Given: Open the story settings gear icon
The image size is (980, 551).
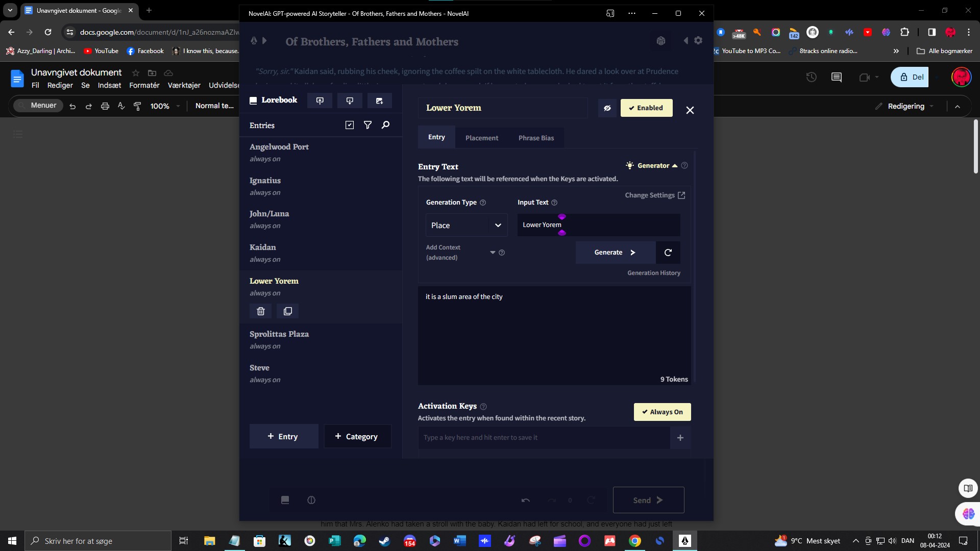Looking at the screenshot, I should click(x=698, y=41).
